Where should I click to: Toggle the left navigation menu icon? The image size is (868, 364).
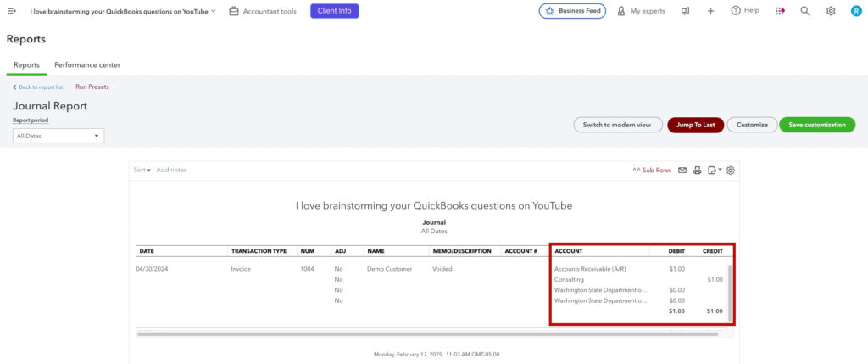[12, 11]
